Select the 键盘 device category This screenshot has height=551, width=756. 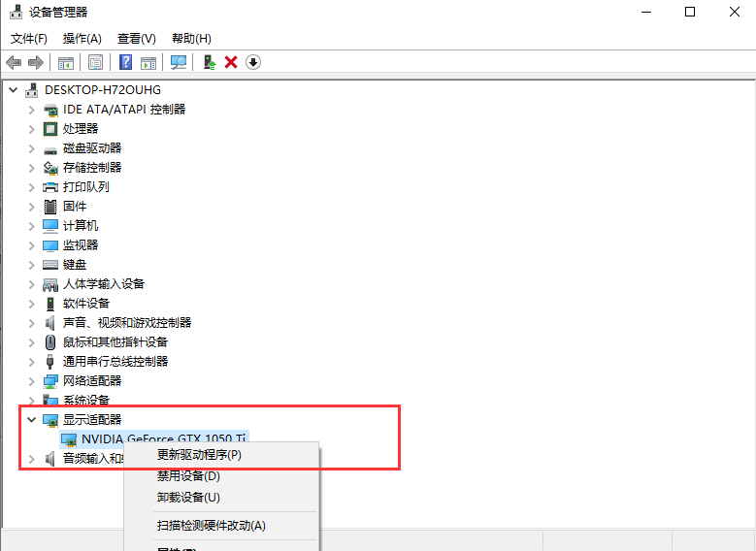[x=75, y=264]
